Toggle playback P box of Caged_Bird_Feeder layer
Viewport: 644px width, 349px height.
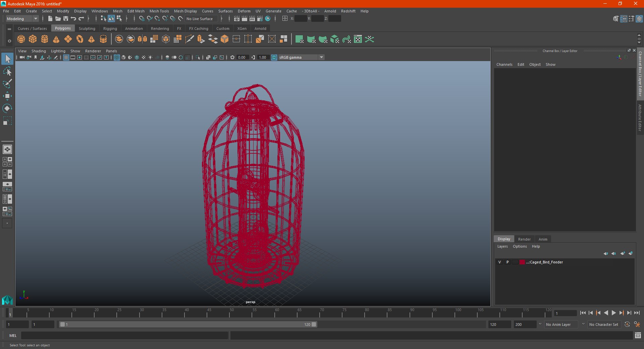507,262
